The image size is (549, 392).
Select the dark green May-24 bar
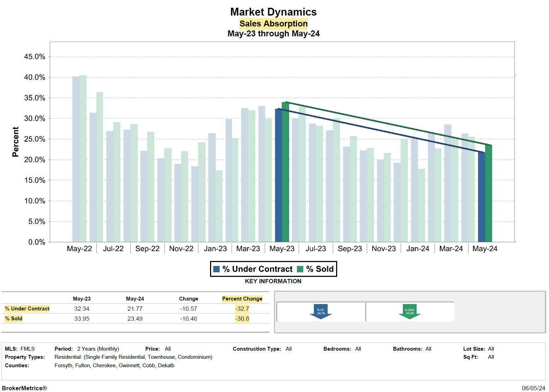(489, 194)
